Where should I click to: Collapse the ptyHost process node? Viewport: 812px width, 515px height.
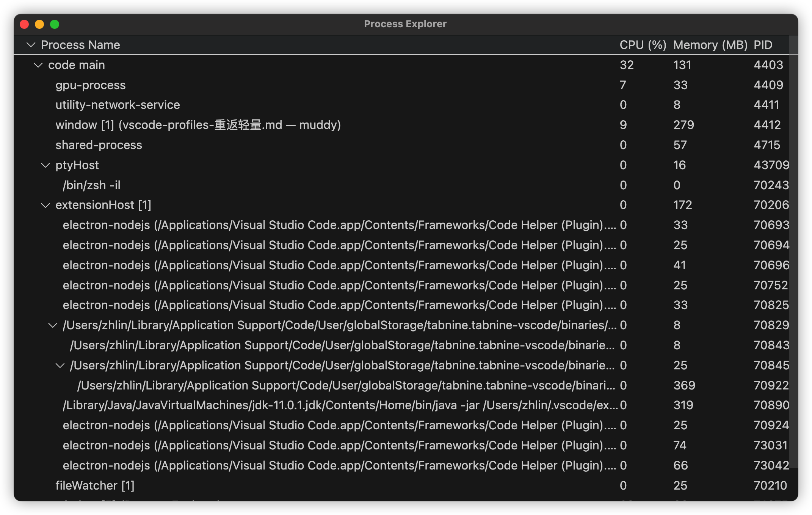[45, 165]
